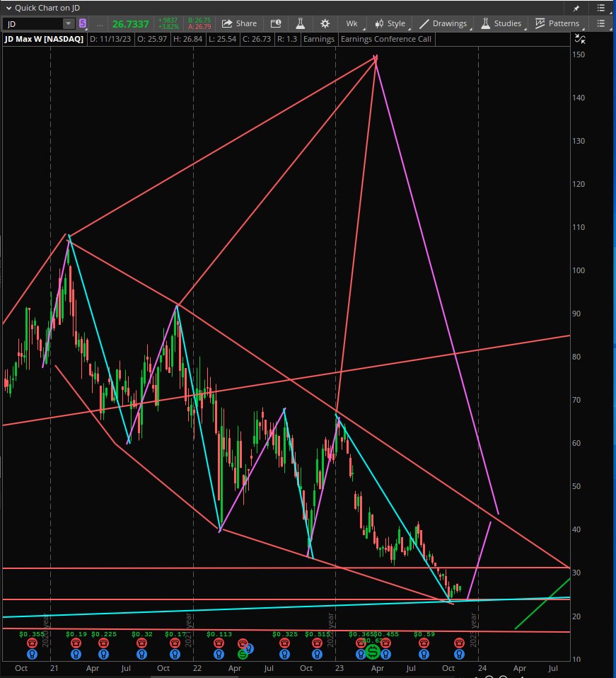Click the 150 price axis label
This screenshot has width=616, height=678.
point(579,54)
